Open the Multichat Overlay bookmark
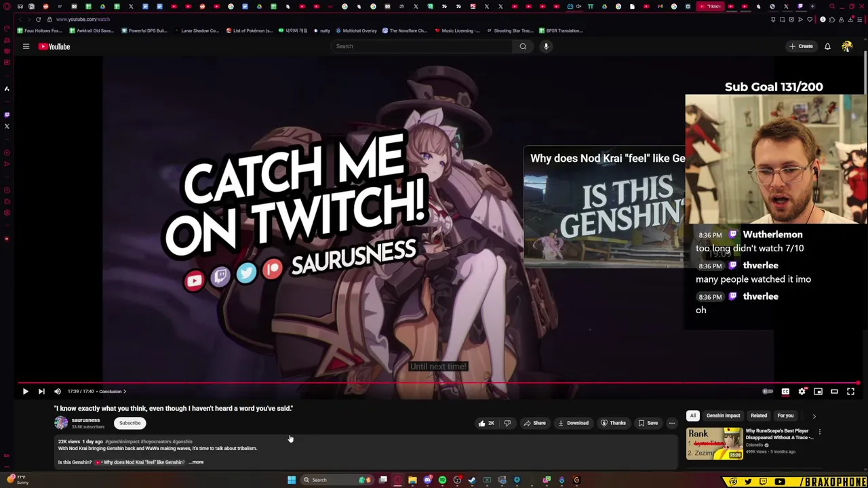Image resolution: width=868 pixels, height=488 pixels. 356,30
